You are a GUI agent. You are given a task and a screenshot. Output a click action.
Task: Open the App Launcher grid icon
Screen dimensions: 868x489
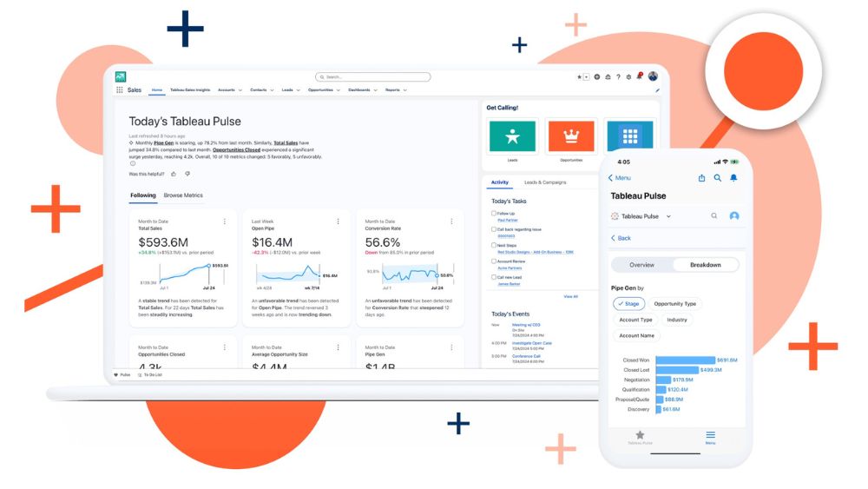pos(120,89)
